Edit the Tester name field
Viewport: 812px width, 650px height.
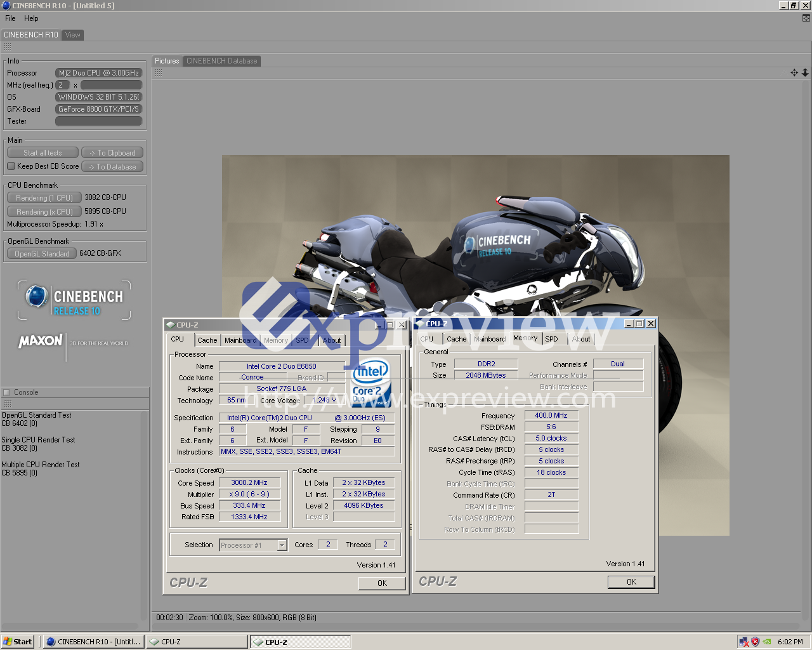tap(98, 121)
